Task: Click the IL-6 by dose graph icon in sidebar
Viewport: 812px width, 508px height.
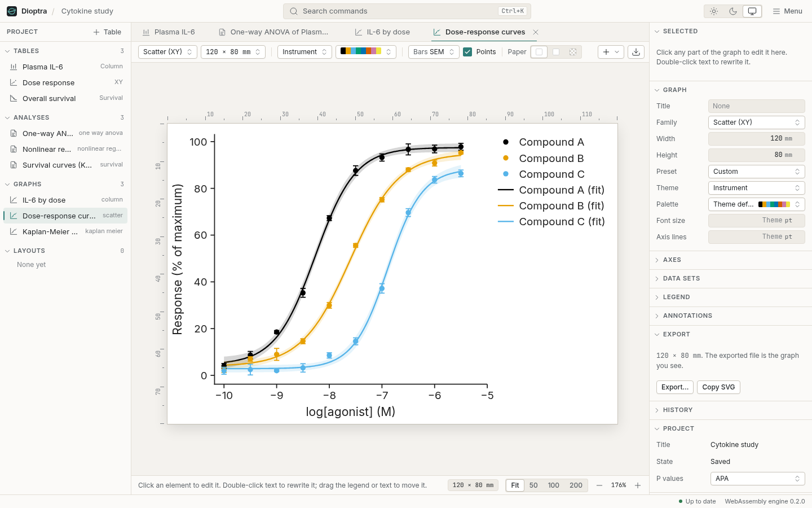Action: (x=14, y=200)
